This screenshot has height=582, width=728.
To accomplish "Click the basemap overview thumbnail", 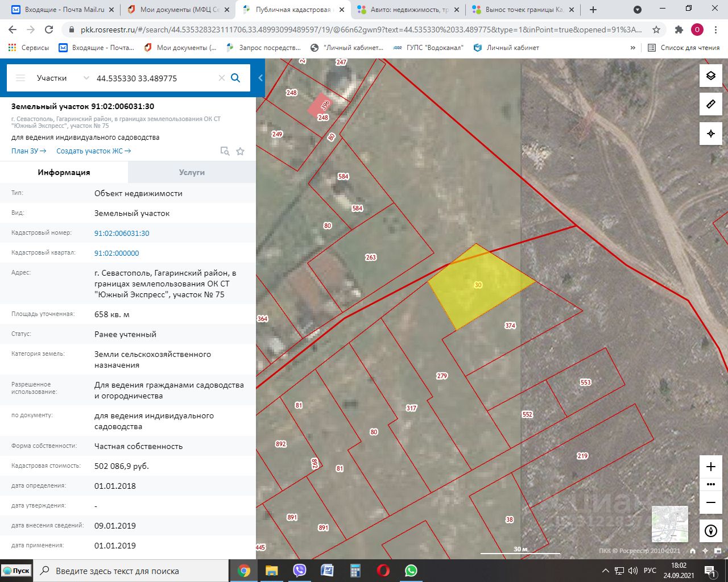I will [669, 524].
